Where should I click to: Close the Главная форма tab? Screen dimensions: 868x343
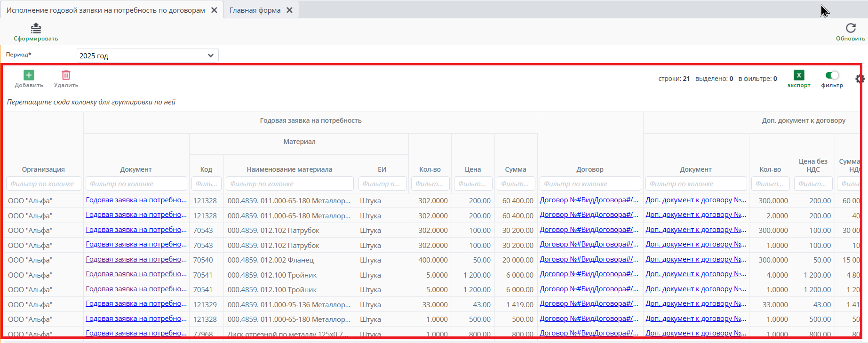click(290, 10)
